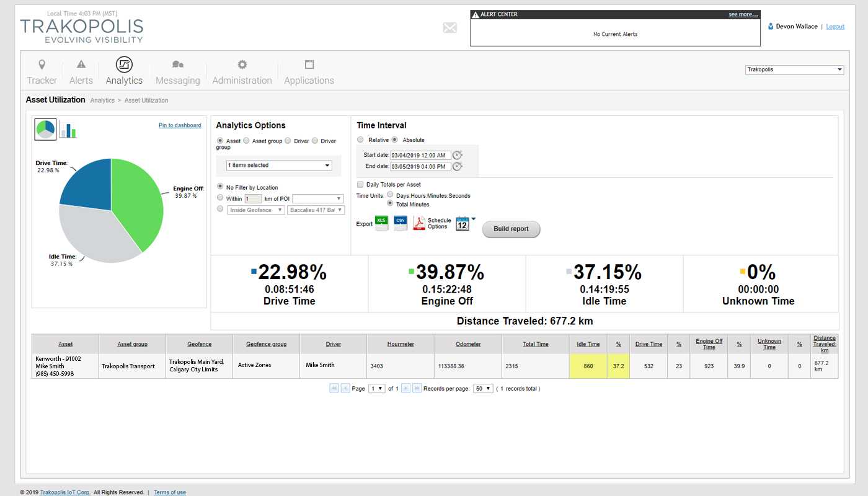Enable Daily Totals per Asset
Screen dimensions: 868x496
click(360, 184)
